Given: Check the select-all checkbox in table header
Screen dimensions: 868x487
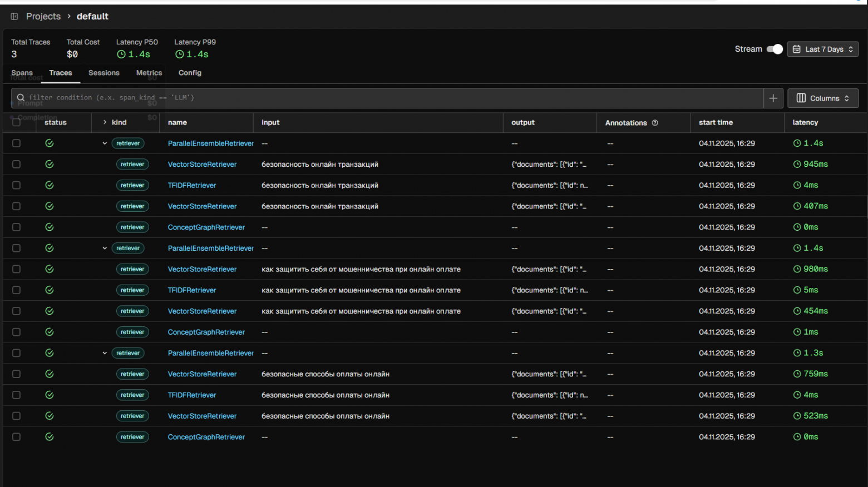Looking at the screenshot, I should tap(17, 122).
